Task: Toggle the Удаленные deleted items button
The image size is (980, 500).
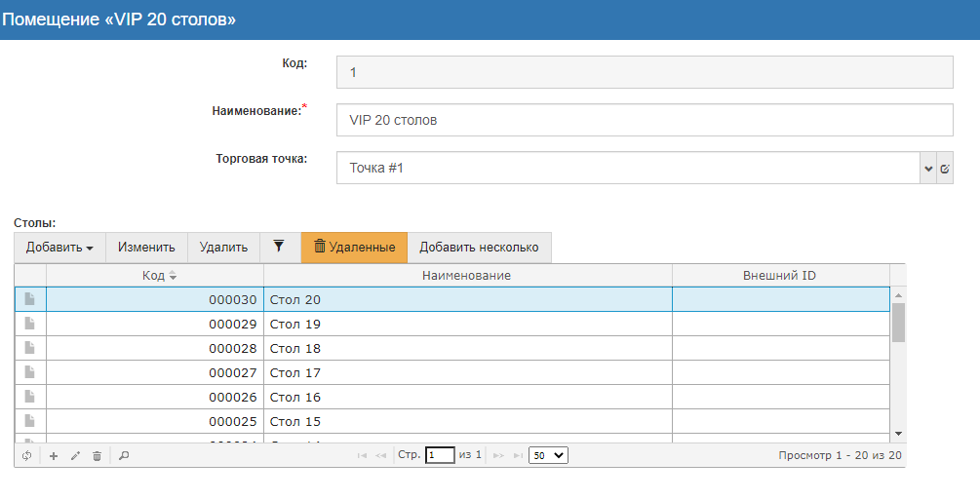Action: [x=354, y=248]
